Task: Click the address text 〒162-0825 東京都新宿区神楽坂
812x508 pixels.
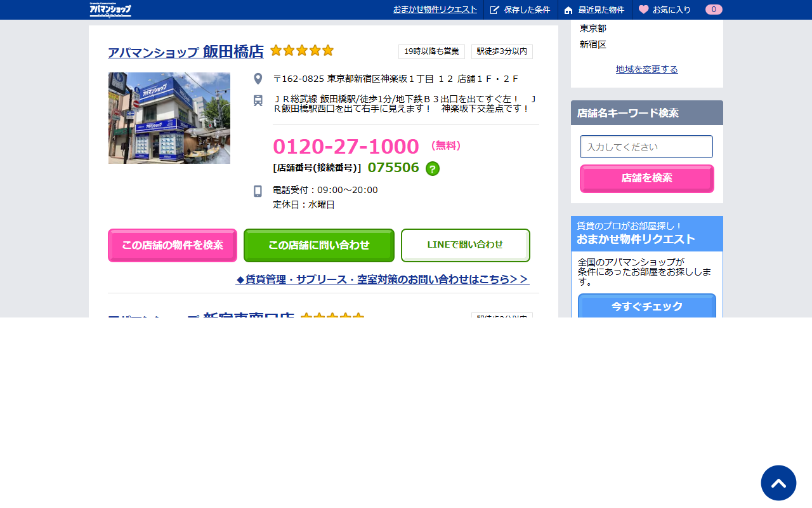Action: (x=396, y=79)
